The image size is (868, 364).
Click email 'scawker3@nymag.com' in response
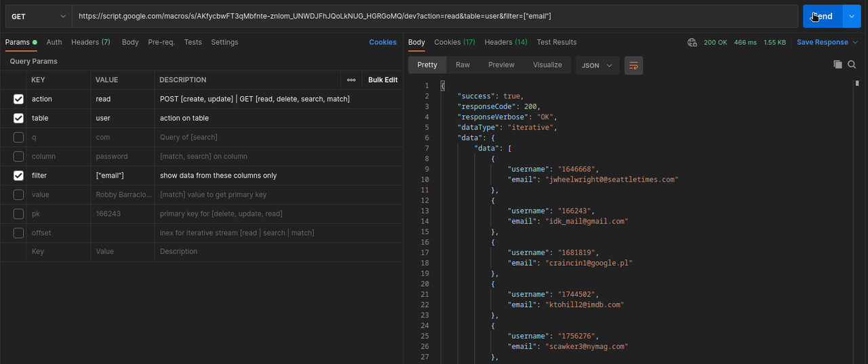(587, 346)
